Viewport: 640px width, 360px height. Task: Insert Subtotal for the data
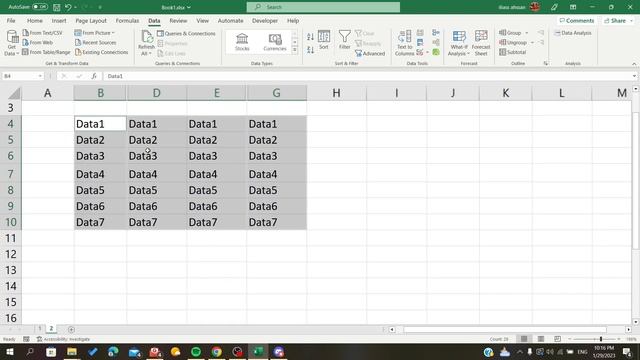(513, 52)
